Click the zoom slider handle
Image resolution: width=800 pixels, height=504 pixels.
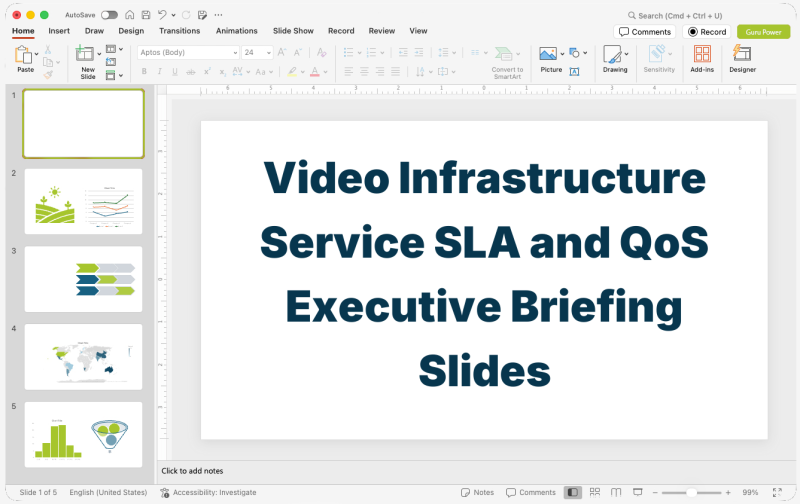[x=691, y=492]
